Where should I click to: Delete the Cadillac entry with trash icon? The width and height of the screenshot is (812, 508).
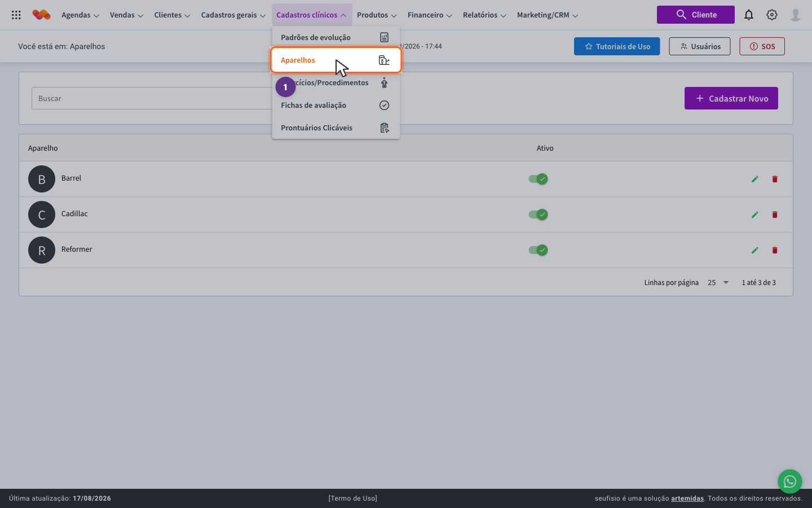click(775, 214)
